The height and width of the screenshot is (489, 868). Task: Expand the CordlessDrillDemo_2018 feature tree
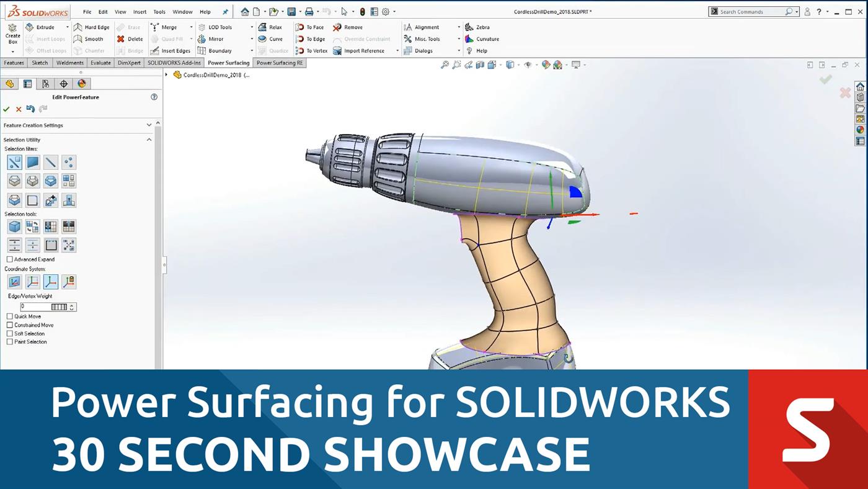[x=166, y=75]
